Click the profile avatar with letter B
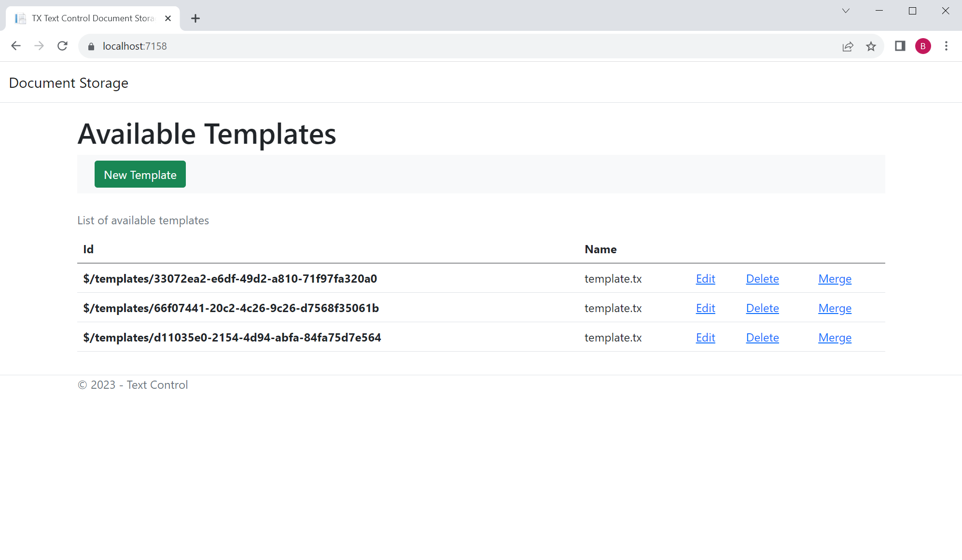962x560 pixels. pyautogui.click(x=923, y=46)
